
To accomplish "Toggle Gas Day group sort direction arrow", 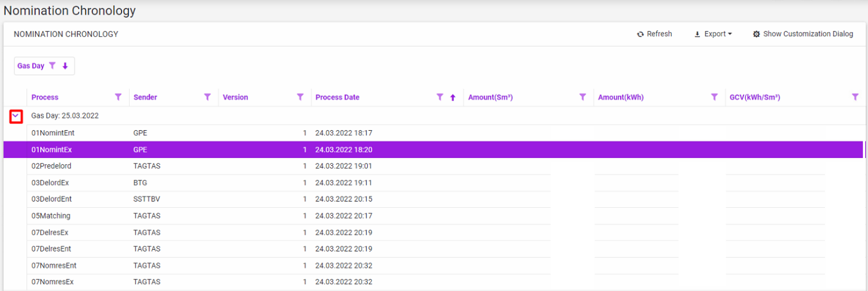I will (x=65, y=66).
